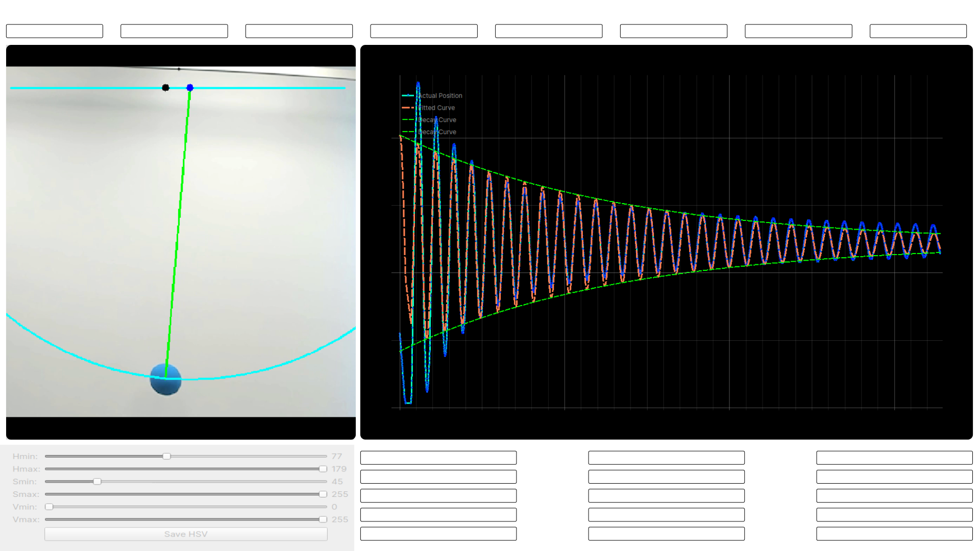
Task: Toggle the first Decay Curve legend entry
Action: [x=436, y=119]
